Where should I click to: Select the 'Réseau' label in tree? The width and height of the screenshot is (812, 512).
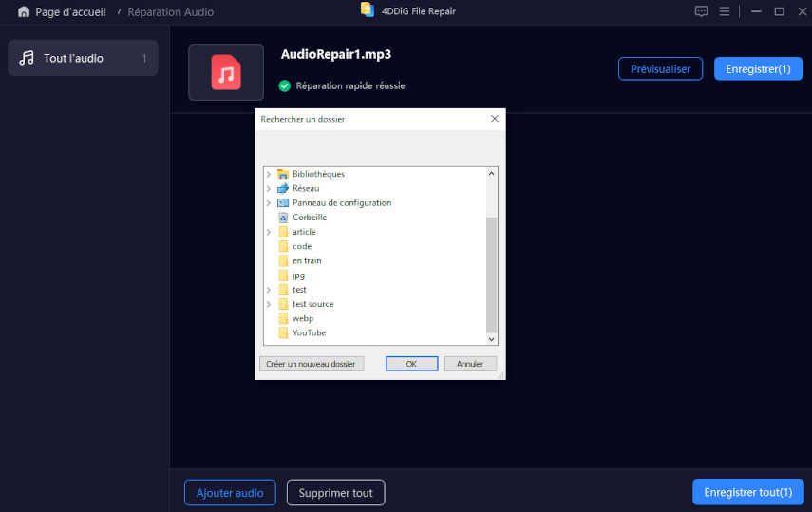click(306, 189)
